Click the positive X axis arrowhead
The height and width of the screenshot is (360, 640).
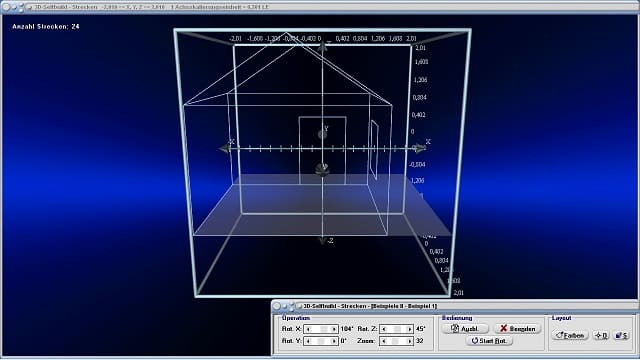pyautogui.click(x=419, y=149)
